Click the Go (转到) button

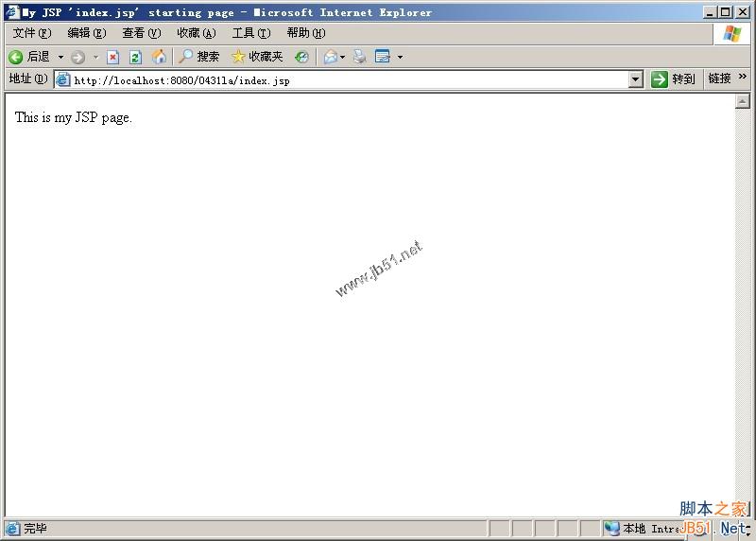click(673, 79)
